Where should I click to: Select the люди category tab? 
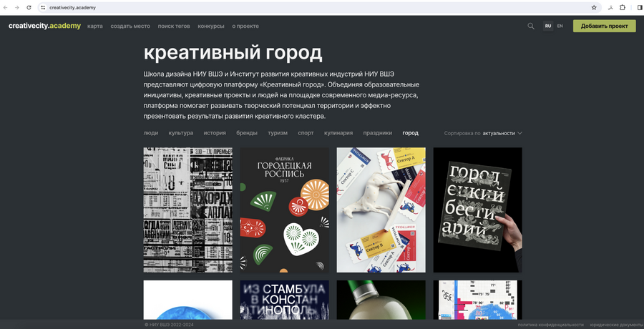(x=151, y=133)
